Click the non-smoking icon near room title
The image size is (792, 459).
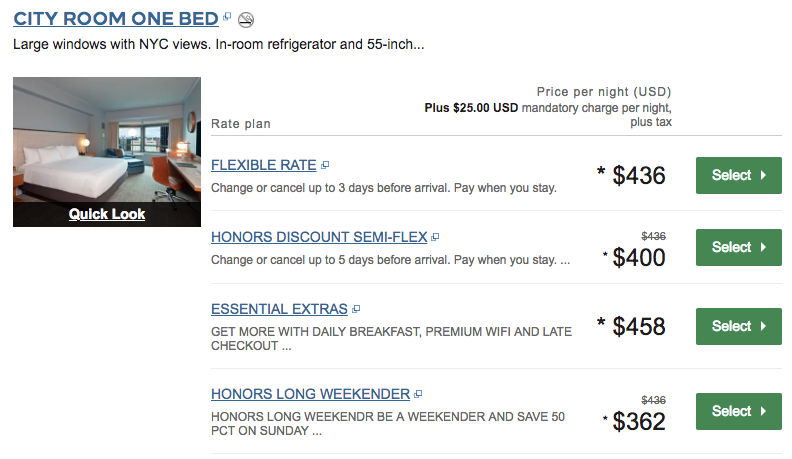coord(246,20)
